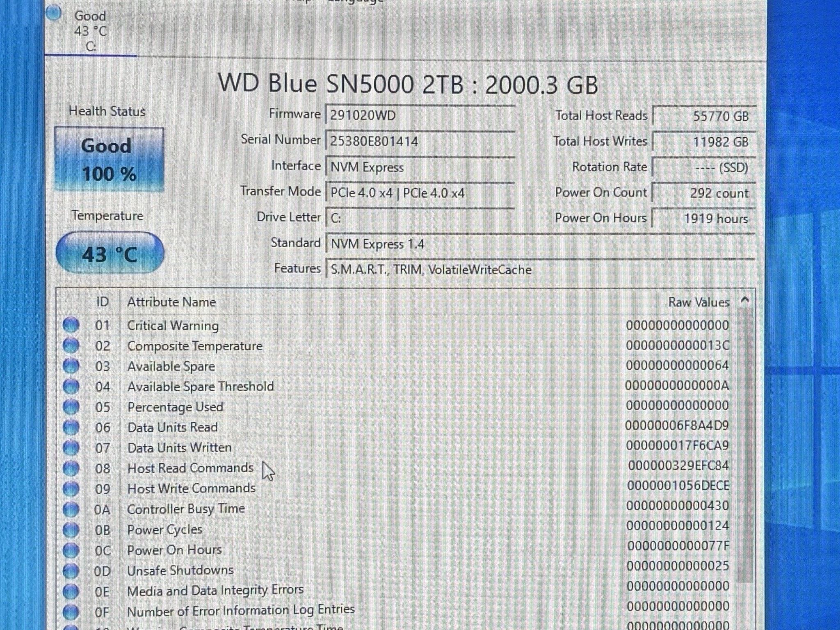Click the Power On Count 292 count value
The width and height of the screenshot is (840, 630).
(x=704, y=193)
